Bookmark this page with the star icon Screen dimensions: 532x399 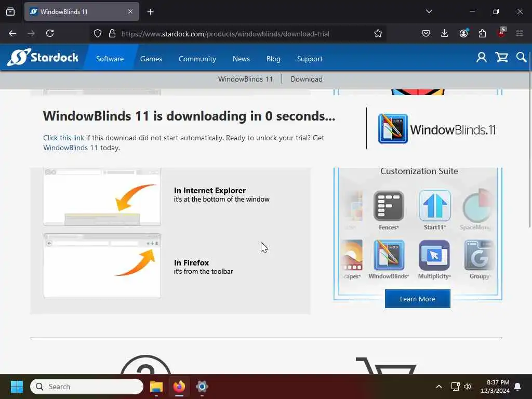[x=378, y=33]
